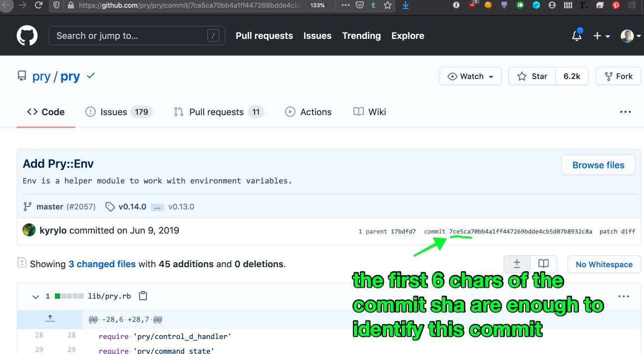Toggle the changed files list icon
This screenshot has height=354, width=644.
[x=21, y=262]
